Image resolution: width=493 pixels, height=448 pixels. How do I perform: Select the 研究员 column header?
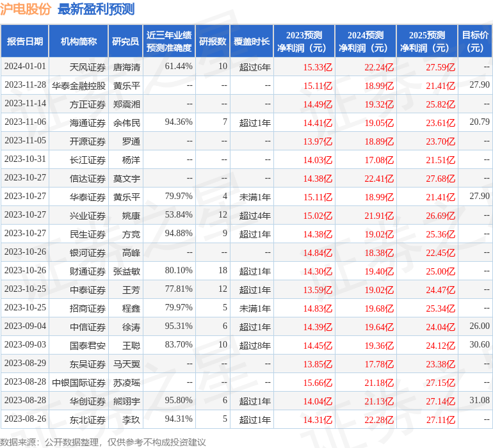(x=125, y=42)
